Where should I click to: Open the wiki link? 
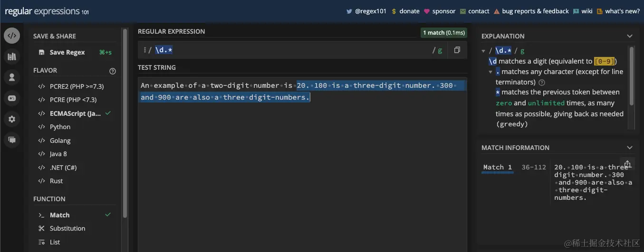(x=583, y=11)
